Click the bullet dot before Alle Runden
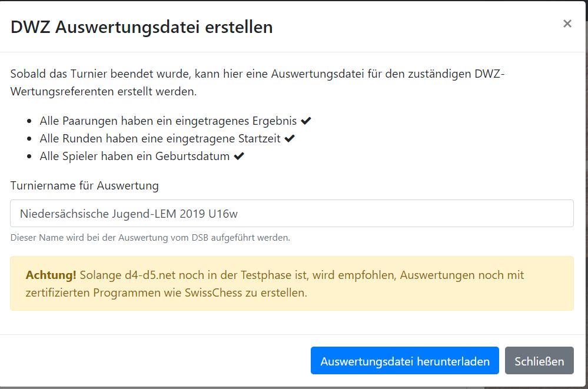 pyautogui.click(x=29, y=139)
